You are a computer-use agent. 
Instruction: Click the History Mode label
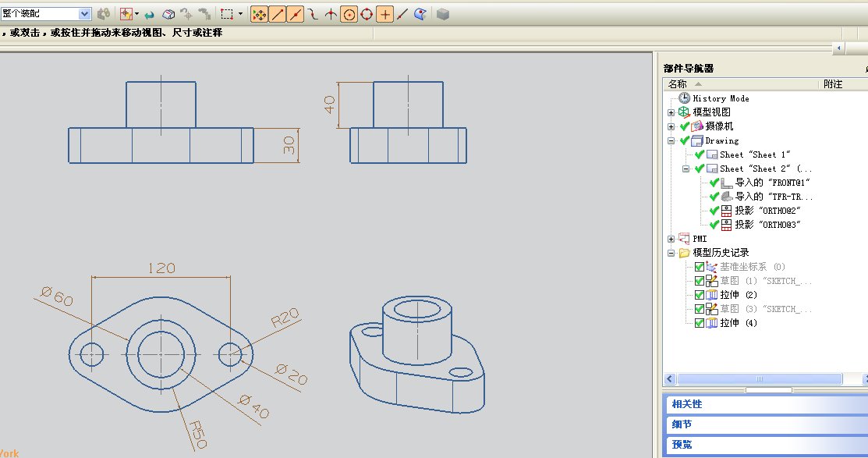[721, 98]
